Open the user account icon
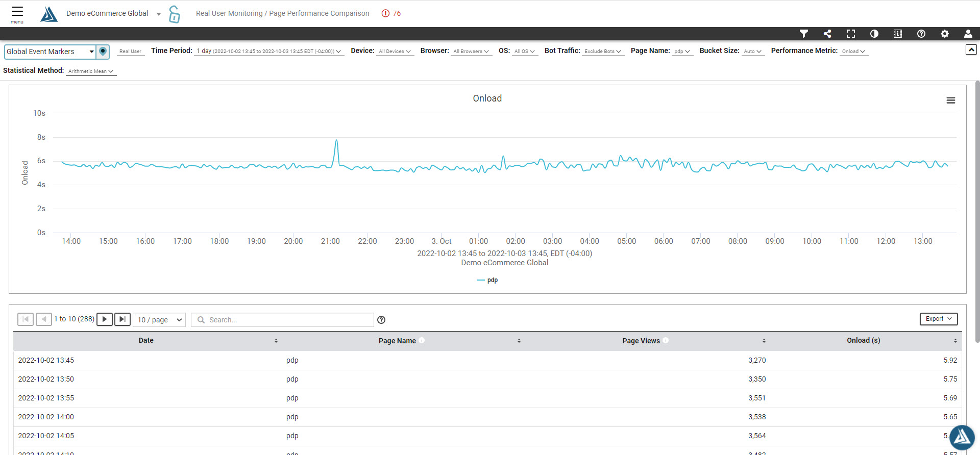The height and width of the screenshot is (455, 980). click(x=968, y=34)
